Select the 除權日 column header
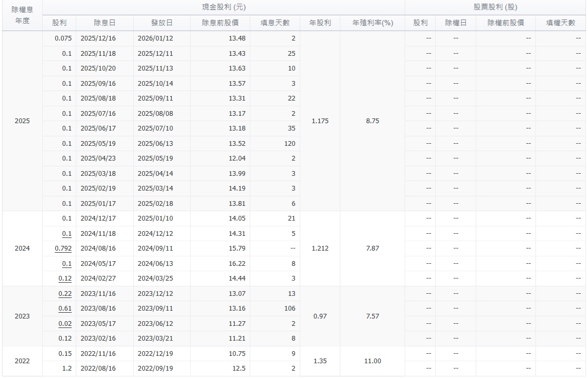The height and width of the screenshot is (378, 588). tap(456, 23)
